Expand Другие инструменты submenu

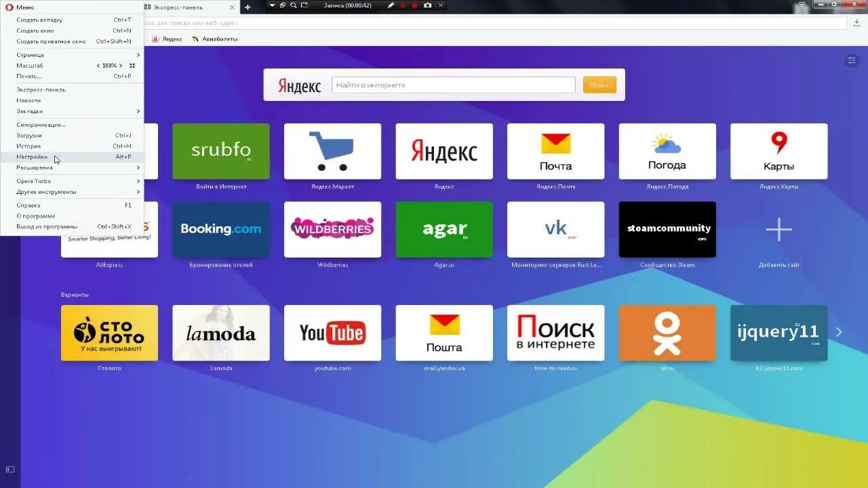point(72,192)
